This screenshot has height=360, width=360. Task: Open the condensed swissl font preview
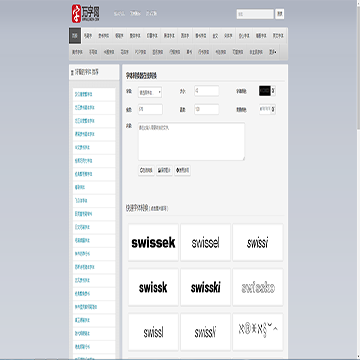tap(153, 332)
